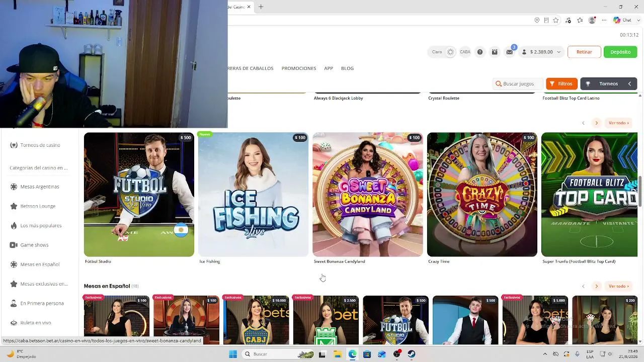Open a new browser tab

click(261, 7)
